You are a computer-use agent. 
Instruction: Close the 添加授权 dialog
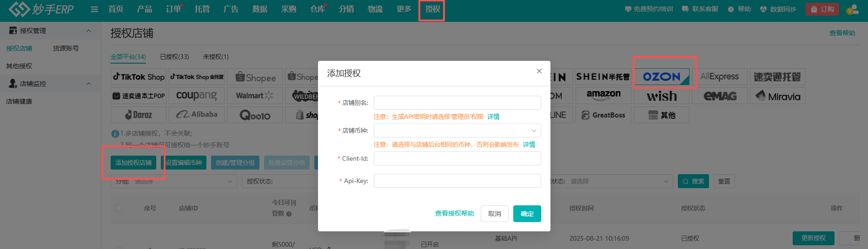coord(539,71)
